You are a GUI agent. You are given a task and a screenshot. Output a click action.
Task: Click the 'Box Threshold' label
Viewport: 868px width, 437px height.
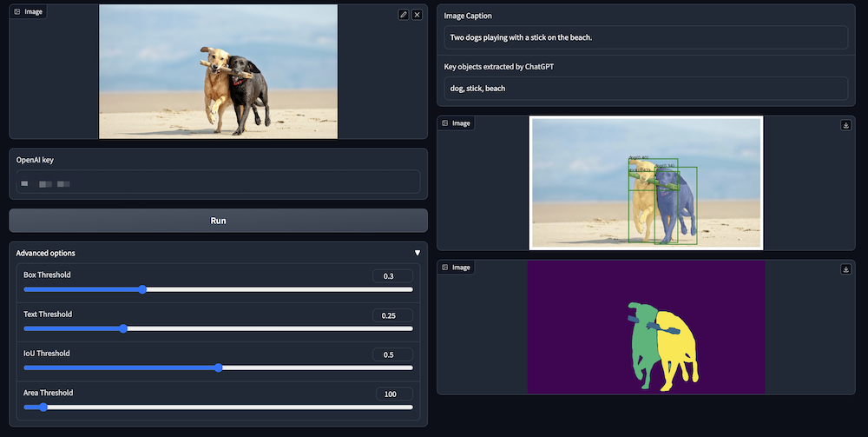pyautogui.click(x=47, y=275)
